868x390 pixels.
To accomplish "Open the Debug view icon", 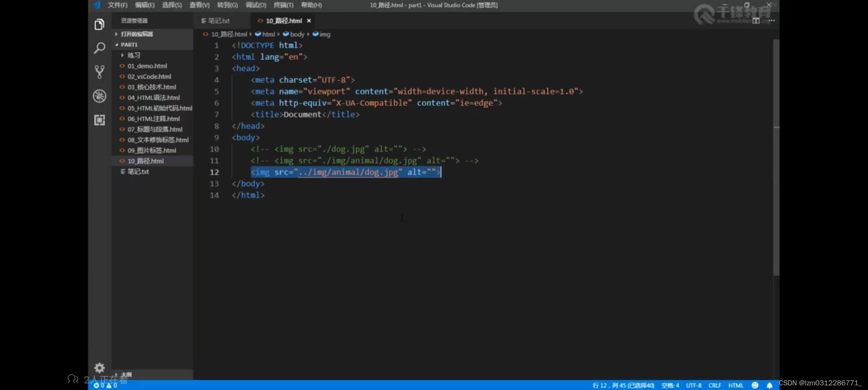I will 99,96.
